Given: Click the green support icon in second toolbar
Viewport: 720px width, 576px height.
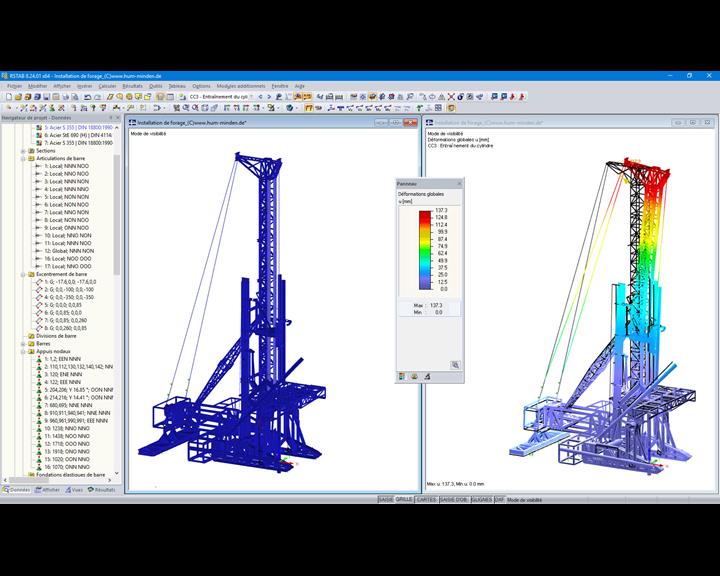Looking at the screenshot, I should (420, 108).
